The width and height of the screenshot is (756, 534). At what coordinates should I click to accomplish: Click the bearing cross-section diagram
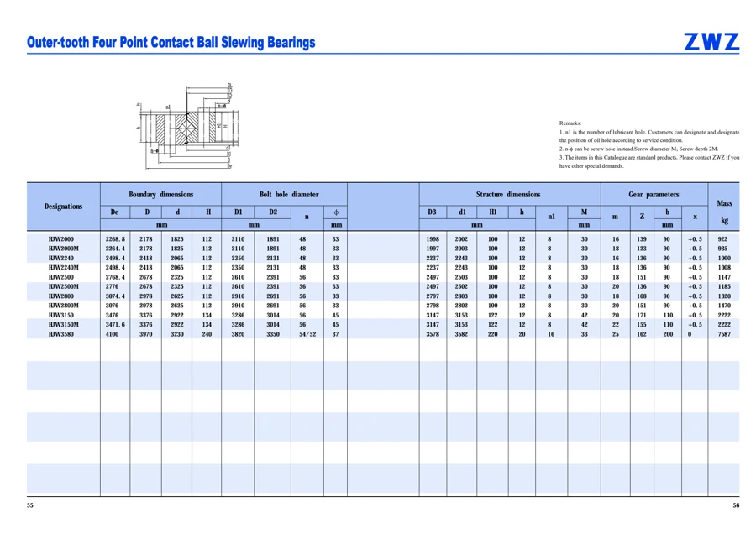188,126
